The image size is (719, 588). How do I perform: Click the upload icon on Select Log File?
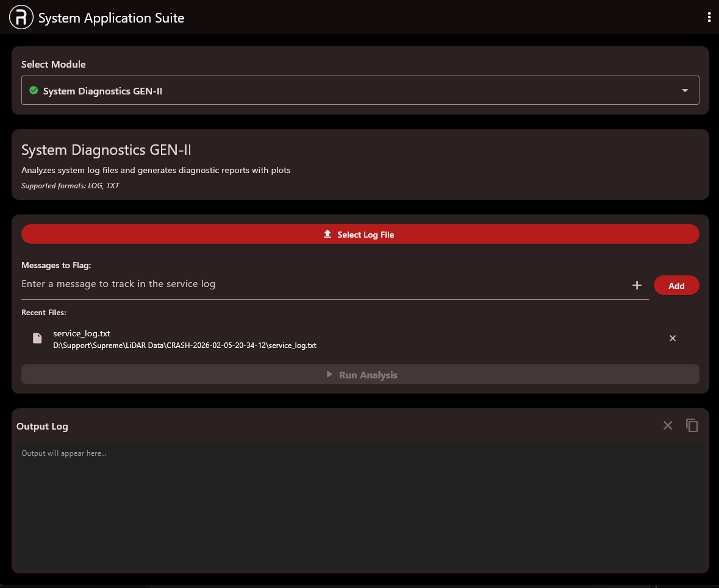[x=327, y=234]
